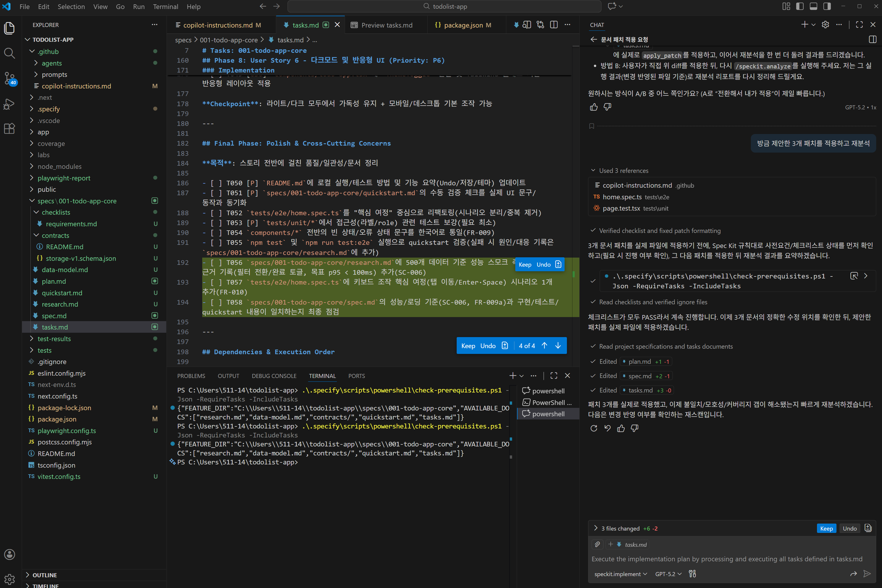The height and width of the screenshot is (588, 882).
Task: Click the Search icon in activity bar
Action: 9,53
